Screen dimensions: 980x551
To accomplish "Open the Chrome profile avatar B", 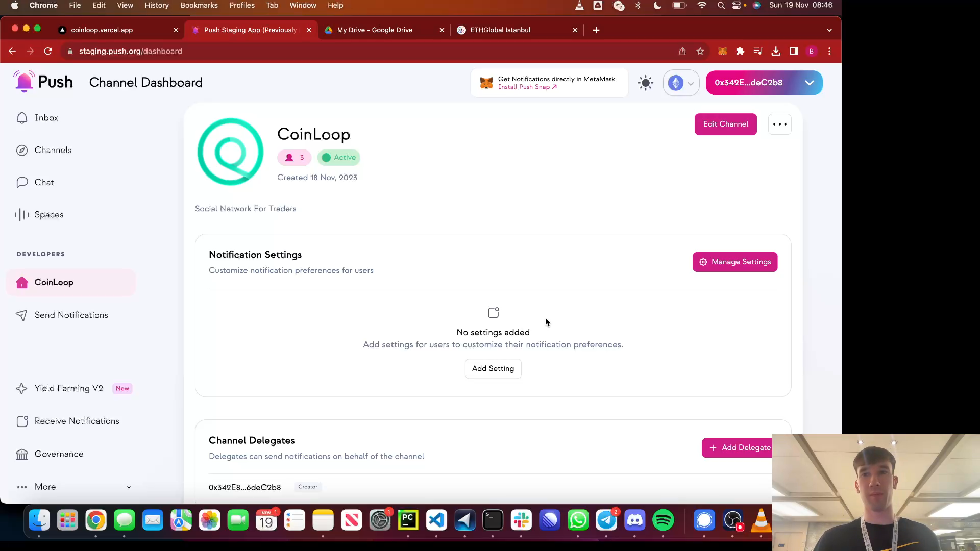I will (812, 51).
